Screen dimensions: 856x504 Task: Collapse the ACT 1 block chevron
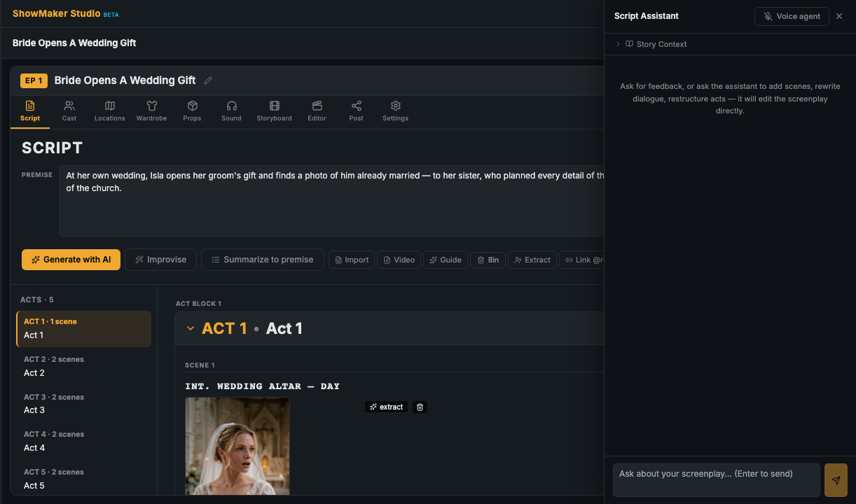190,328
